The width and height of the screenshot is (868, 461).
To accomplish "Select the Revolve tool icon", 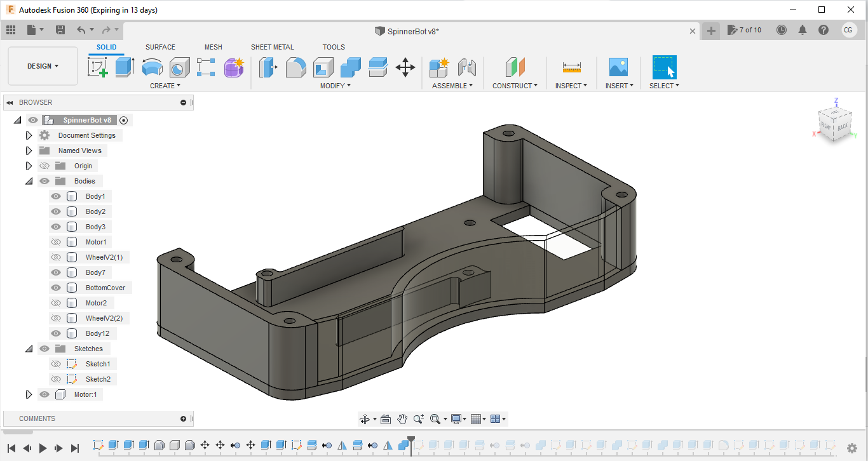I will [152, 67].
